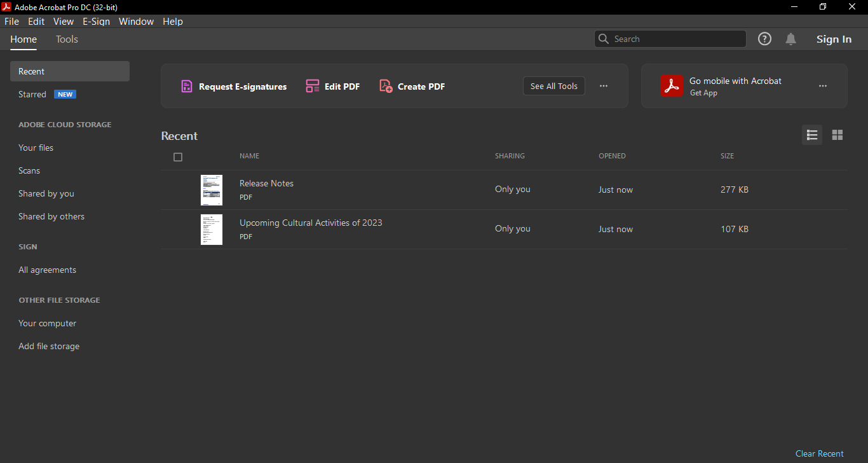This screenshot has width=868, height=463.
Task: Click the magnifier icon in Search box
Action: 604,39
